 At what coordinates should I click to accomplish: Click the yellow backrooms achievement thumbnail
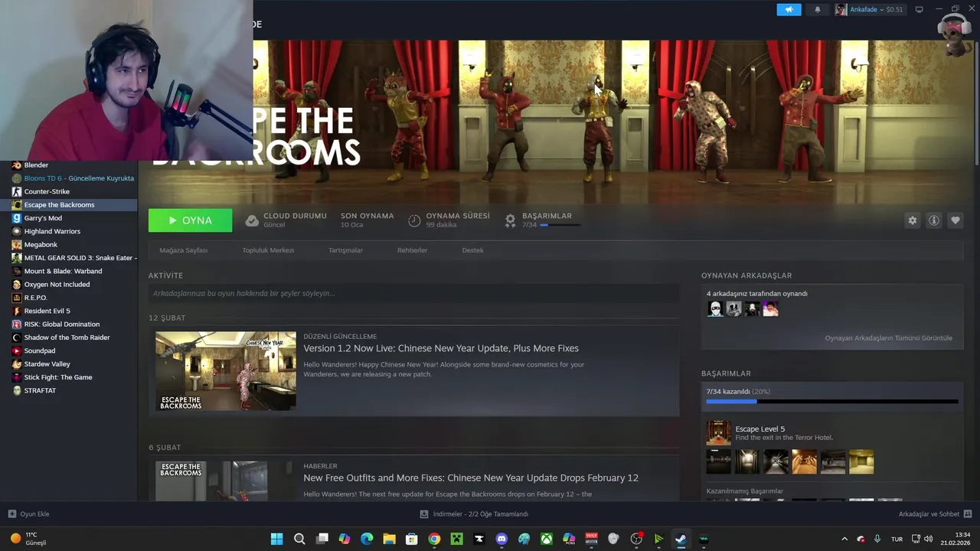[x=861, y=461]
